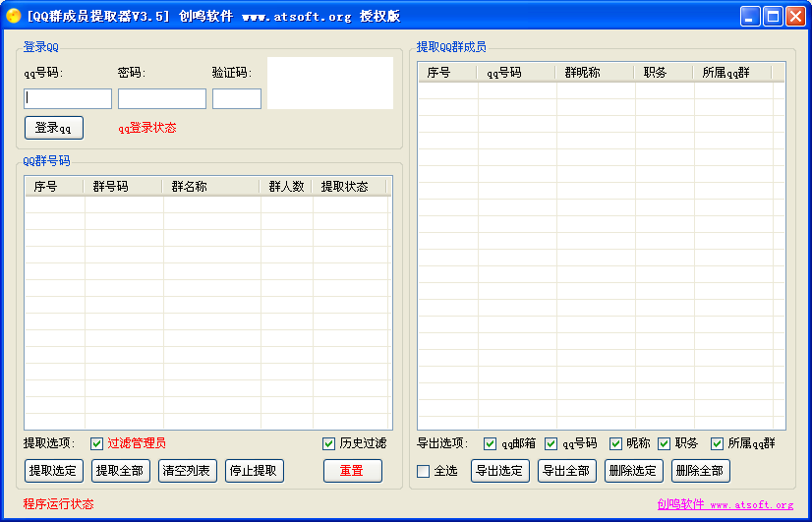The width and height of the screenshot is (812, 522).
Task: Toggle the 过滤管理员 checkbox
Action: (96, 443)
